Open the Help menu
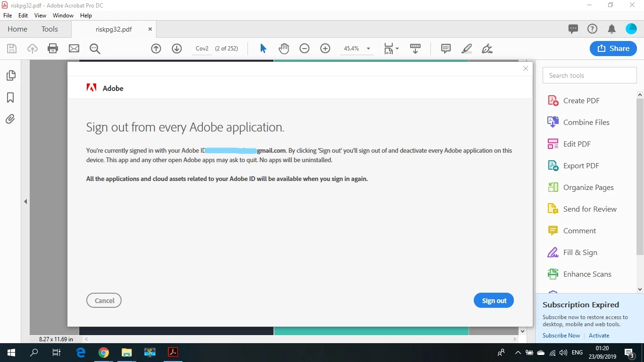Image resolution: width=644 pixels, height=362 pixels. tap(86, 16)
